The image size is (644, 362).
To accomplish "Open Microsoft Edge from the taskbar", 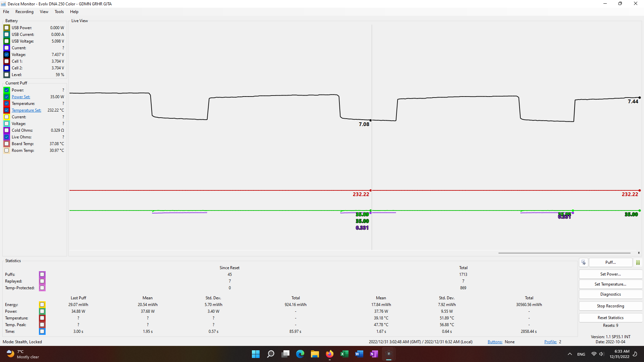I will [300, 354].
